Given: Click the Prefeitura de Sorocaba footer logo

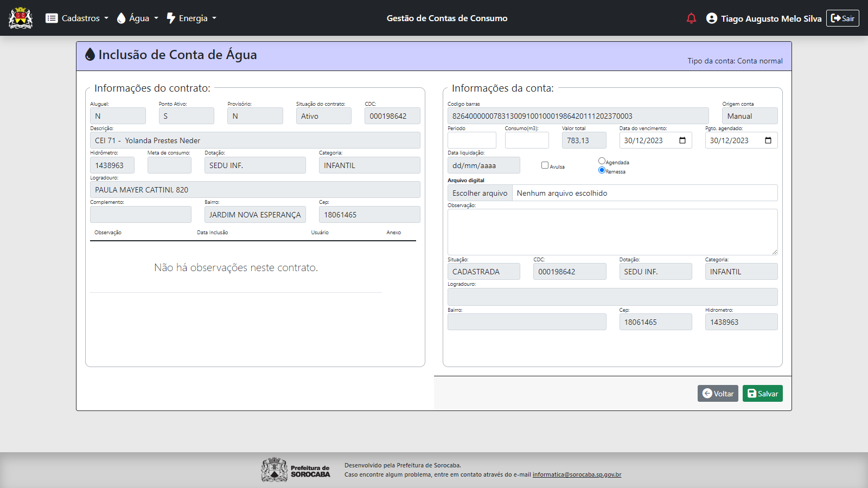Looking at the screenshot, I should tap(296, 470).
